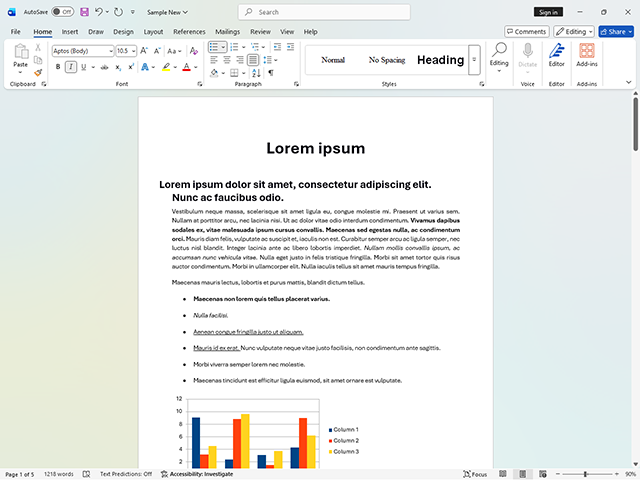The height and width of the screenshot is (480, 640).
Task: Apply subscript formatting
Action: 118,67
